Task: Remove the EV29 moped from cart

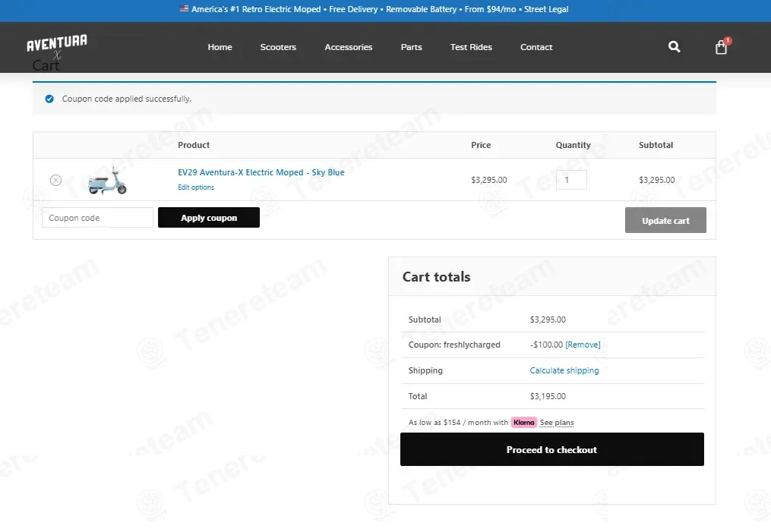Action: 56,181
